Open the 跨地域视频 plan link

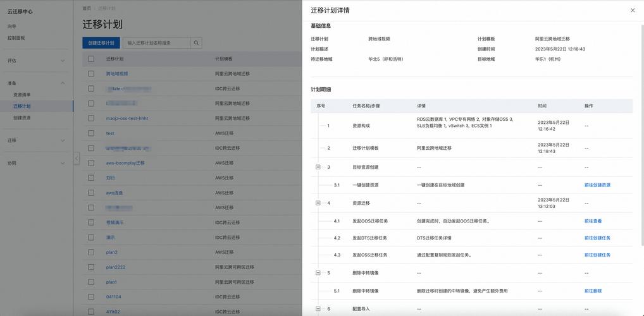pos(117,74)
